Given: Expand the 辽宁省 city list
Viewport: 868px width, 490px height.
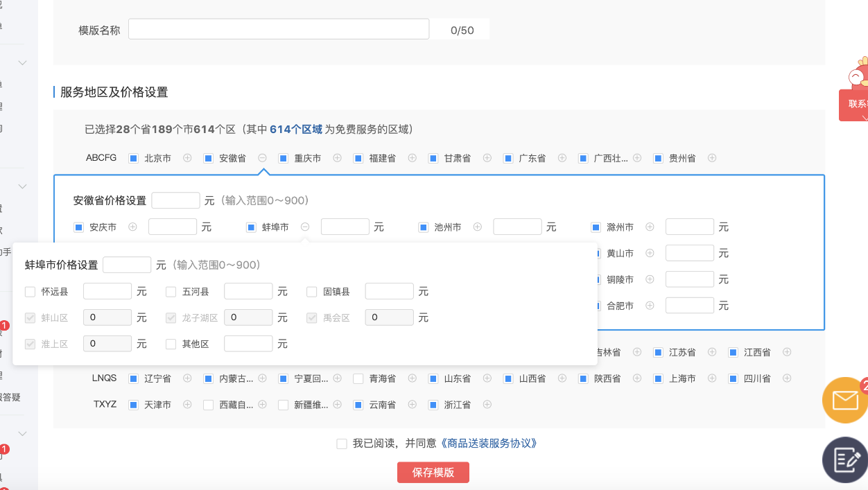Looking at the screenshot, I should pyautogui.click(x=187, y=378).
